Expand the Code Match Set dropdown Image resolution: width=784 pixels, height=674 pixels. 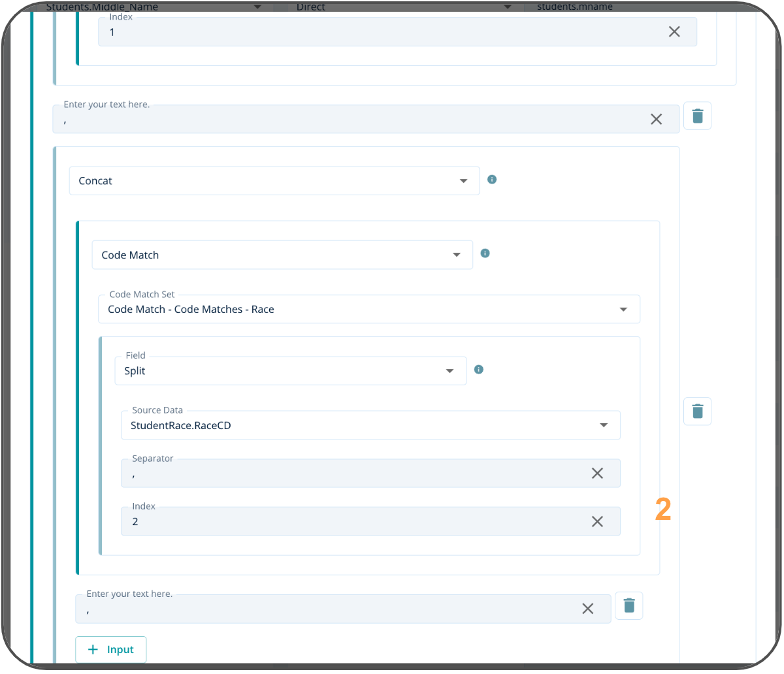[x=369, y=310]
